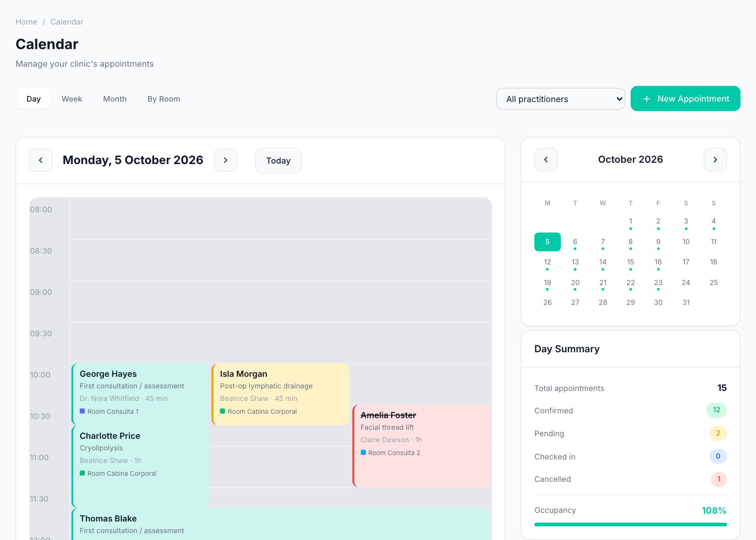Open Thomas Blake appointment card
The image size is (756, 540).
tap(281, 524)
